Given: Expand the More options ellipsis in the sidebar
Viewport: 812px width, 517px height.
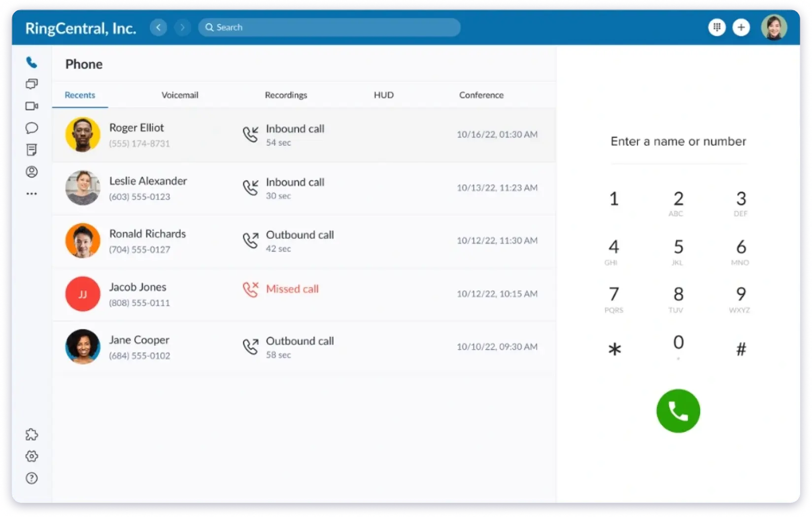Looking at the screenshot, I should click(32, 194).
